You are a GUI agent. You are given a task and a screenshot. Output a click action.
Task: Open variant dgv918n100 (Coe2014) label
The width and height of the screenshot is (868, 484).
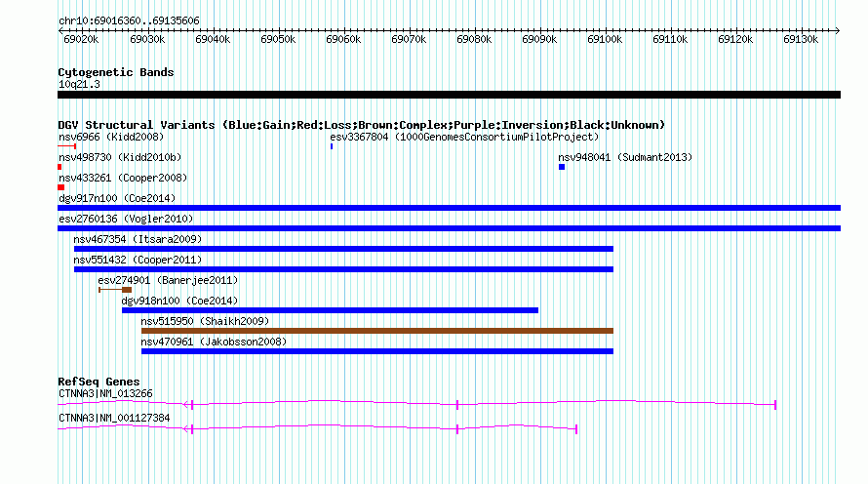click(x=179, y=301)
